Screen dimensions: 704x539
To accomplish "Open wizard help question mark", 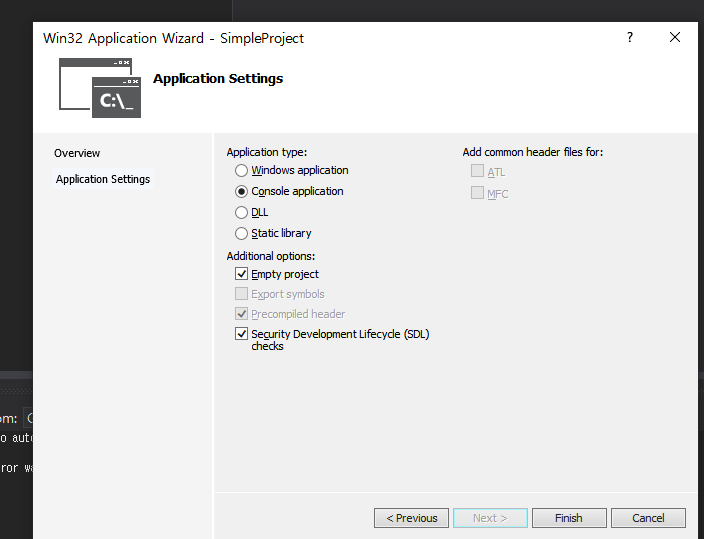I will click(x=630, y=37).
